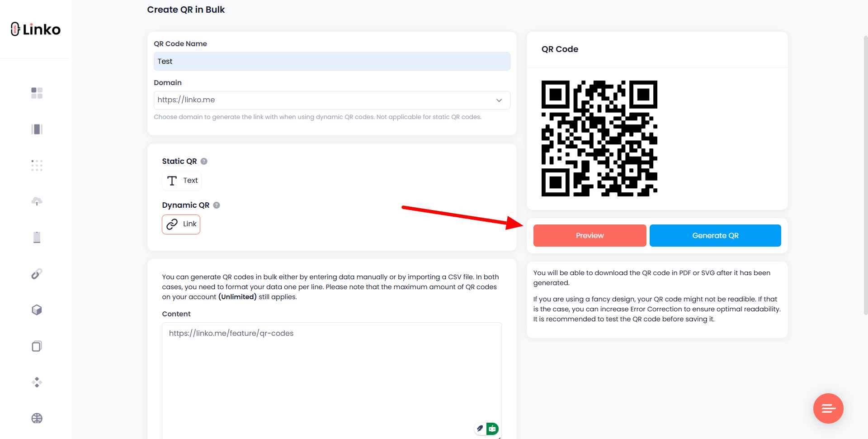Select the Text static QR type
Screen dimensions: 868x439
pyautogui.click(x=182, y=181)
